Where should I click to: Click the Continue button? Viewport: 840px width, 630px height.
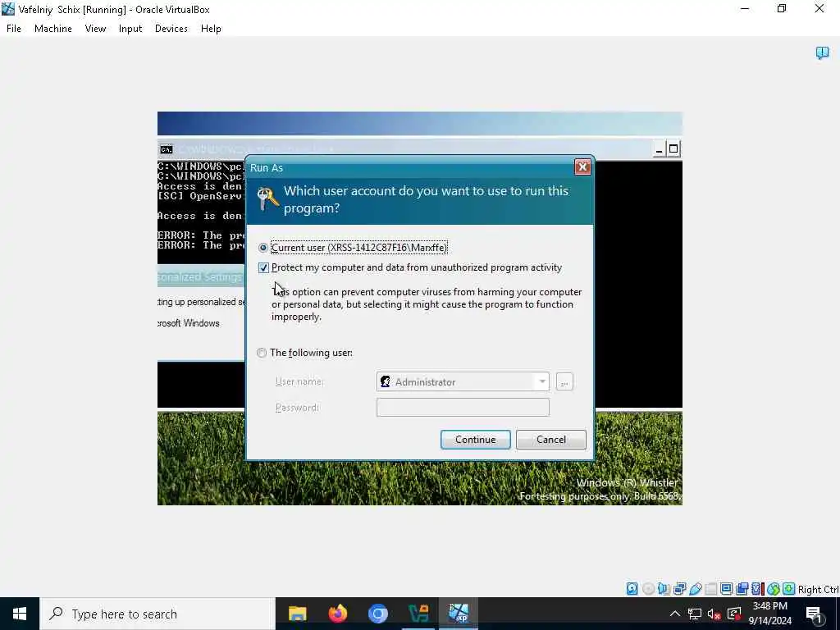click(475, 440)
